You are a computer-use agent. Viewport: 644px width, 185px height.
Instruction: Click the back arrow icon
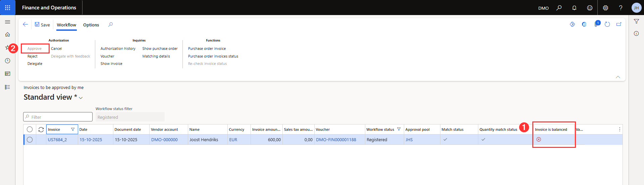click(25, 24)
